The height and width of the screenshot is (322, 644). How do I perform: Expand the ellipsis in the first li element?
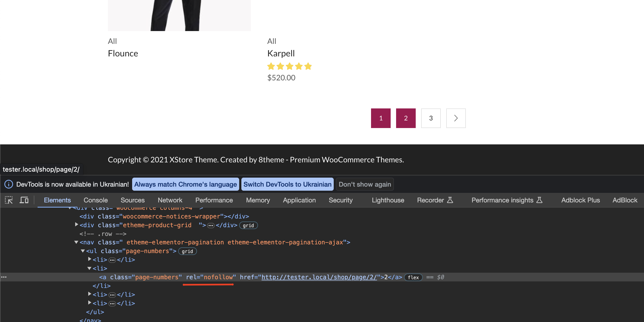[x=112, y=260]
